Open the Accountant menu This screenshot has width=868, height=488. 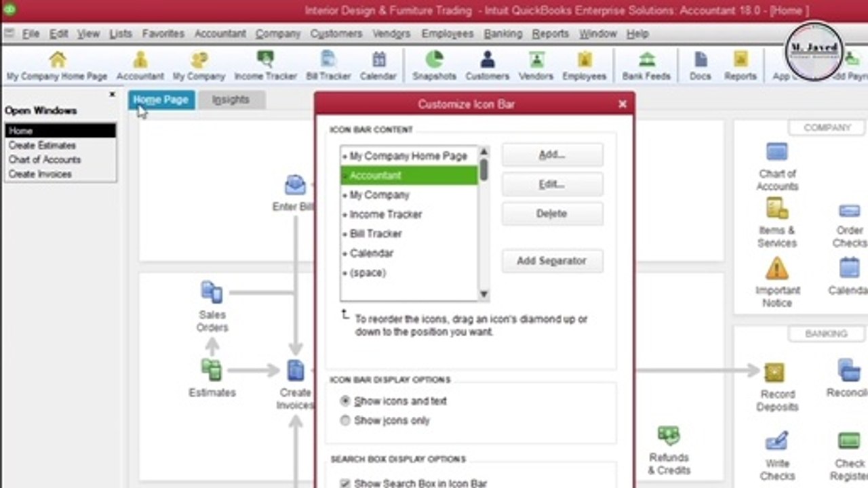[x=220, y=33]
